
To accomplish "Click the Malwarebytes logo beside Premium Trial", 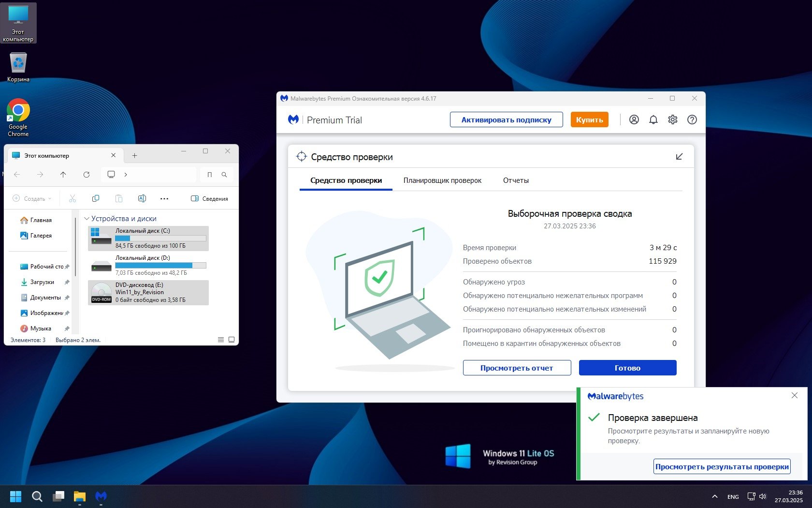I will pyautogui.click(x=293, y=120).
